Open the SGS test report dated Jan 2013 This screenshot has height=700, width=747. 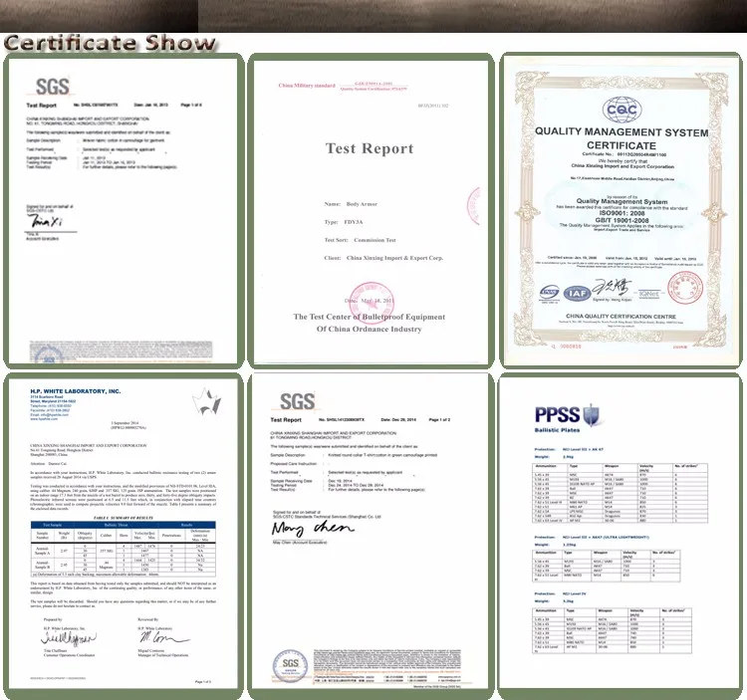tap(124, 210)
